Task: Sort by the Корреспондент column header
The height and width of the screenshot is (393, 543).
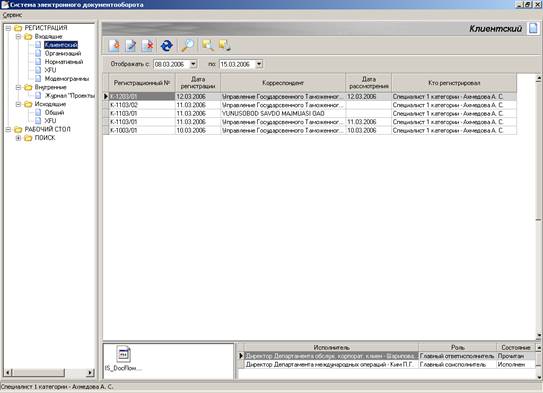Action: 283,83
